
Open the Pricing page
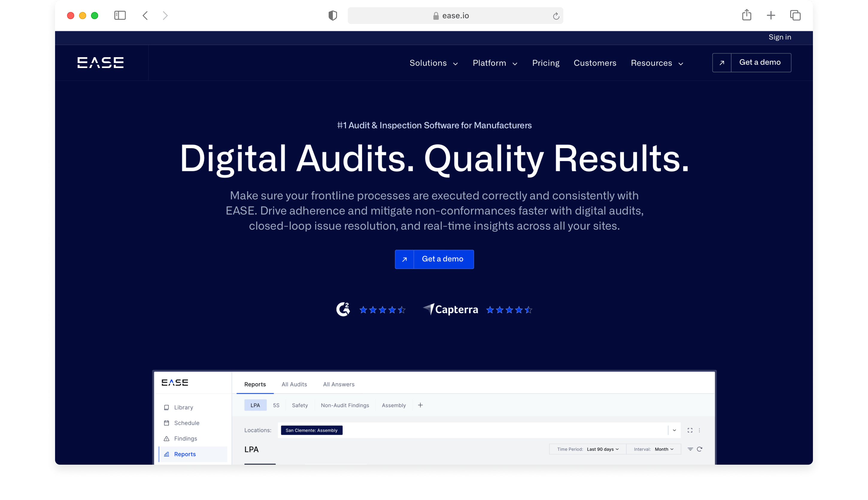pos(545,63)
